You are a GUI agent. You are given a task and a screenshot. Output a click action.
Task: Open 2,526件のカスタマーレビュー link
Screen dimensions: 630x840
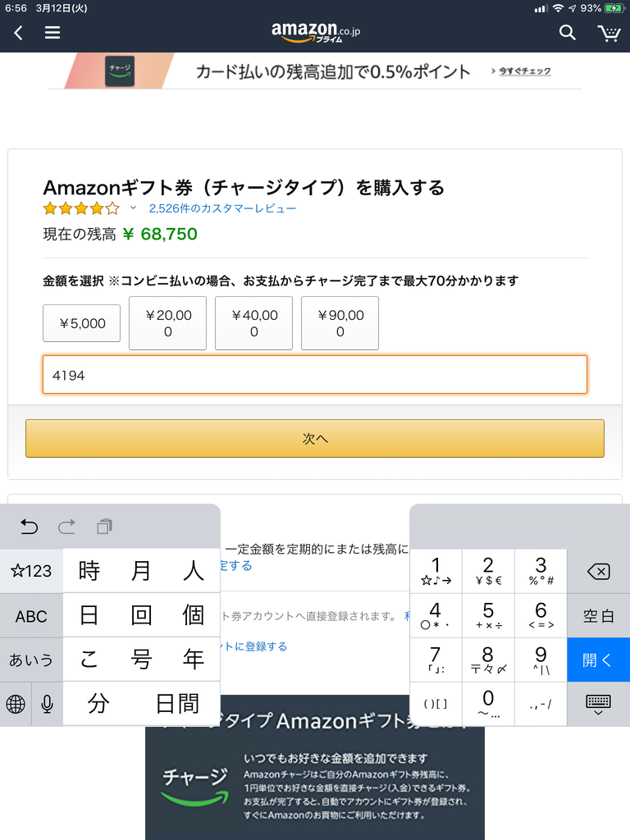point(222,208)
